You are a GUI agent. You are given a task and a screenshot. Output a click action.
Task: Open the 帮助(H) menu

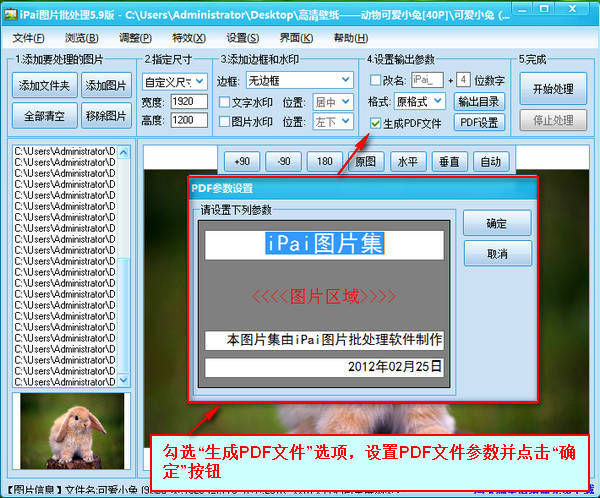pos(351,38)
